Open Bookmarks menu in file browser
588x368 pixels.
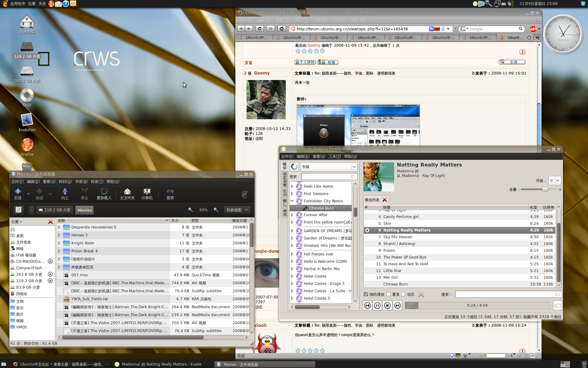tap(81, 181)
